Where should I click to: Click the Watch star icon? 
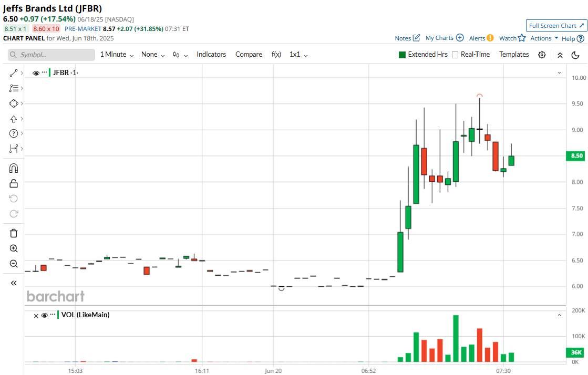[x=522, y=38]
